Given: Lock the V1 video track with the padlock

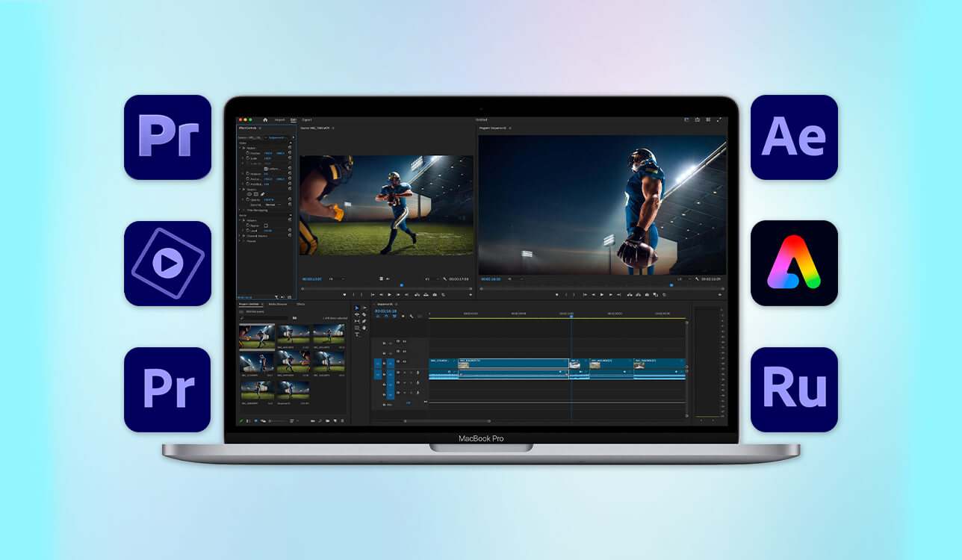Looking at the screenshot, I should (x=384, y=361).
